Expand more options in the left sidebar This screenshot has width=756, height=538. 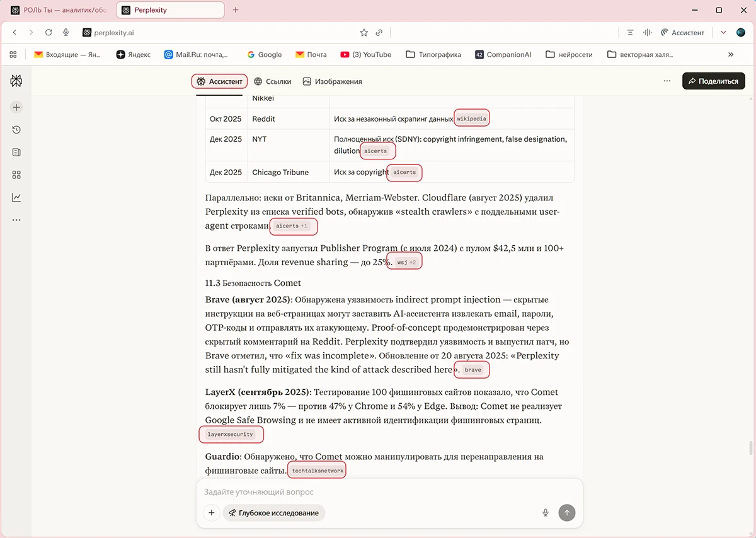(x=16, y=220)
